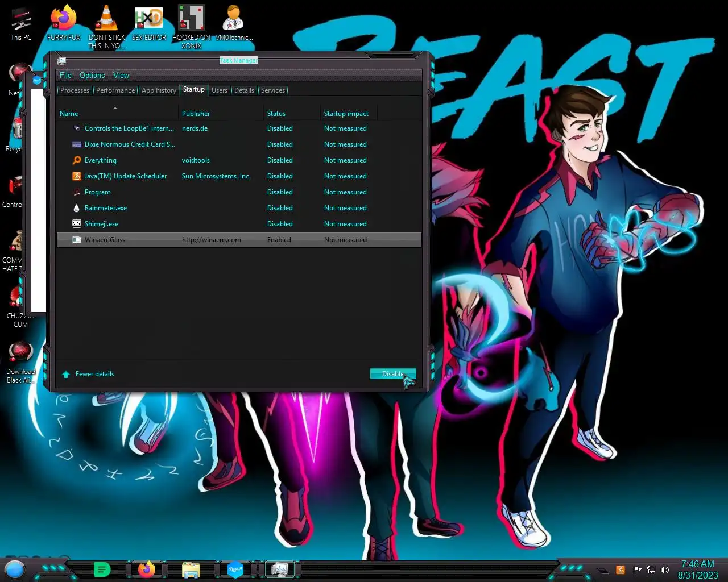Image resolution: width=728 pixels, height=582 pixels.
Task: Open the green chat app taskbar icon
Action: pos(102,569)
